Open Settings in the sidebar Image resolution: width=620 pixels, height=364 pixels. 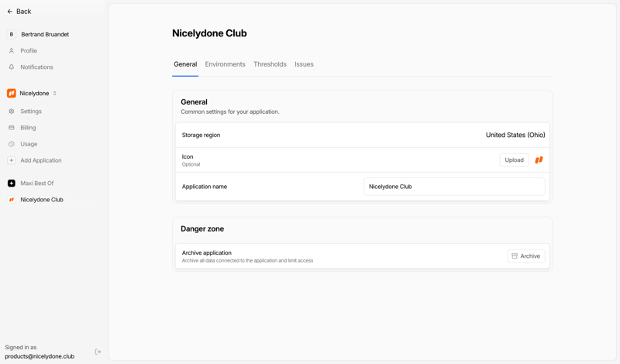click(x=31, y=112)
